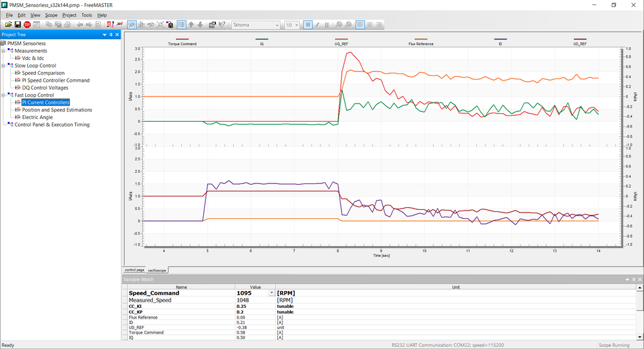Viewport: 644px width, 349px height.
Task: Open the Tools menu
Action: tap(86, 15)
